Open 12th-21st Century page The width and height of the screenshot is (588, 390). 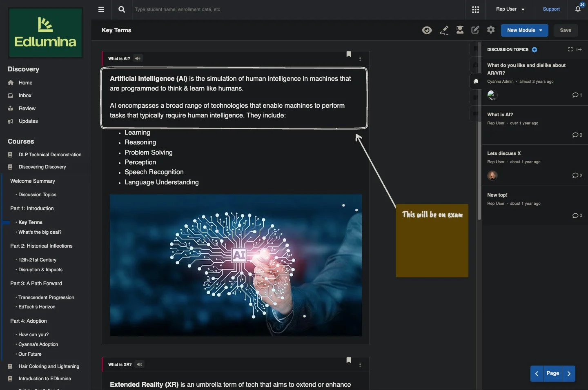click(x=37, y=260)
